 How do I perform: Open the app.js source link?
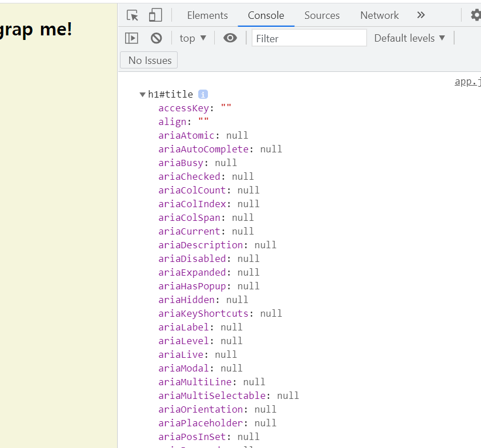[467, 82]
